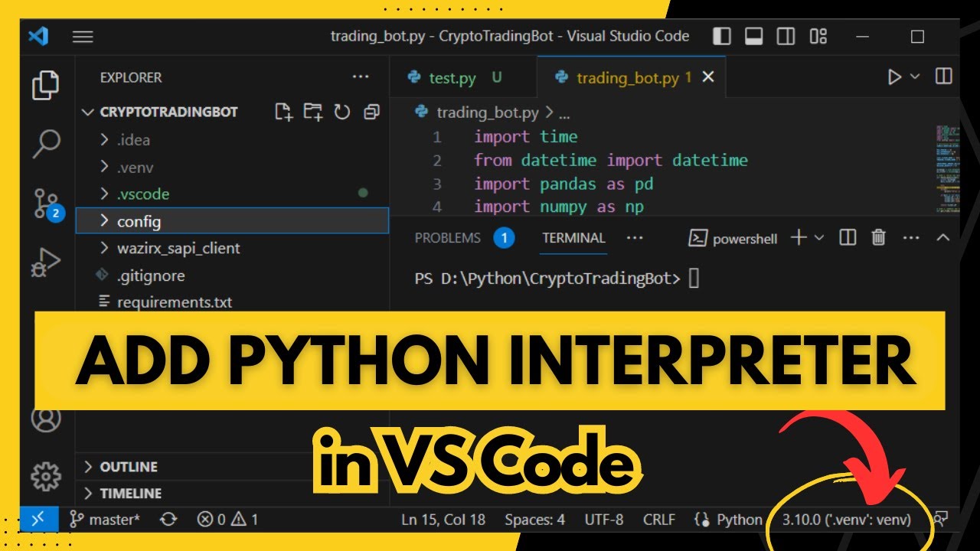Expand the .idea folder

click(x=232, y=140)
